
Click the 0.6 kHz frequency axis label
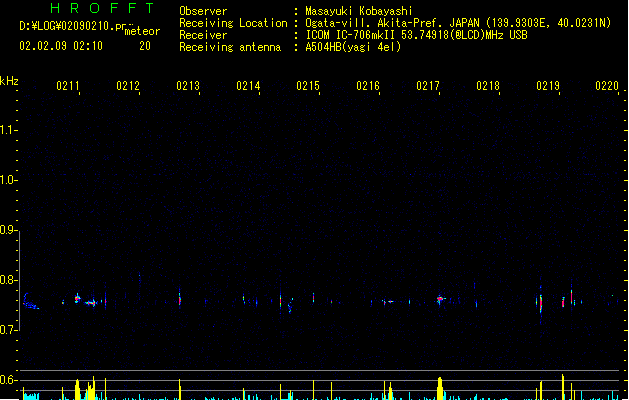coord(8,380)
